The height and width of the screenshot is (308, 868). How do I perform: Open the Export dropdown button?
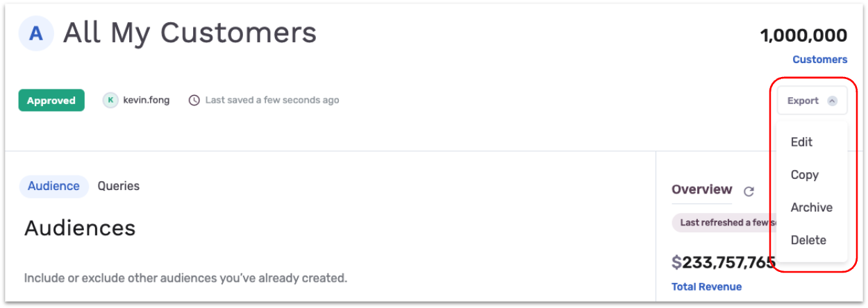812,101
